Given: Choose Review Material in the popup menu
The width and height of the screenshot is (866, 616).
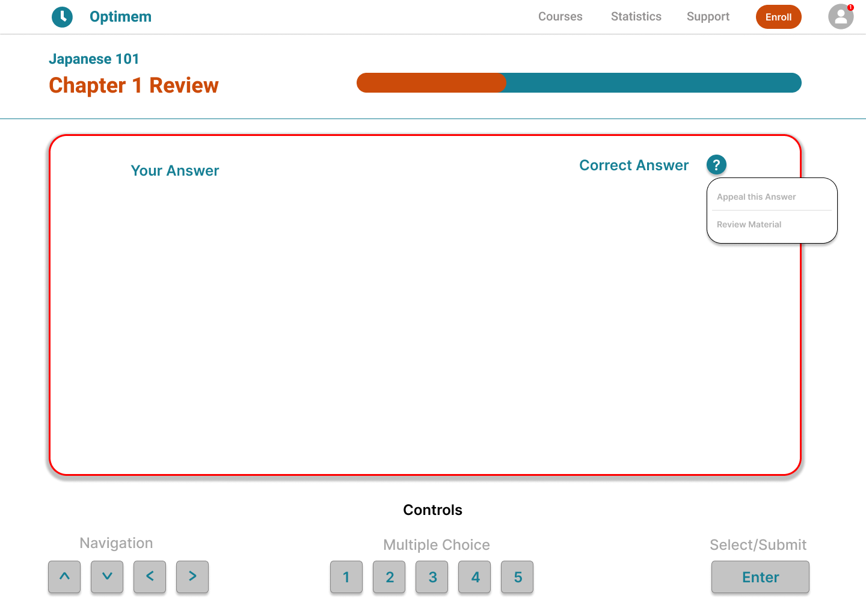Looking at the screenshot, I should click(x=749, y=224).
